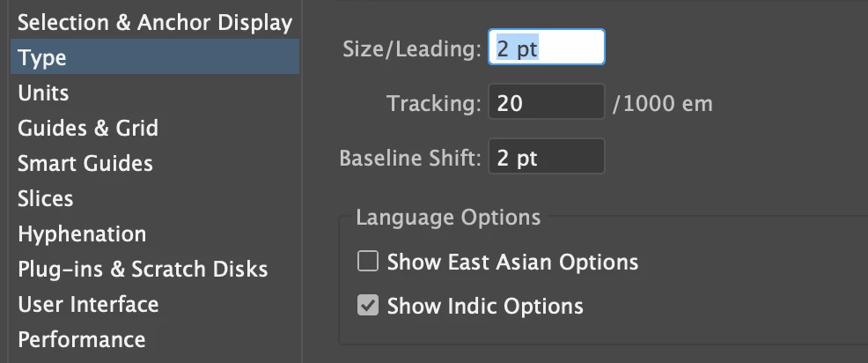The width and height of the screenshot is (868, 363).
Task: Click the /1000 em unit text
Action: pos(663,104)
